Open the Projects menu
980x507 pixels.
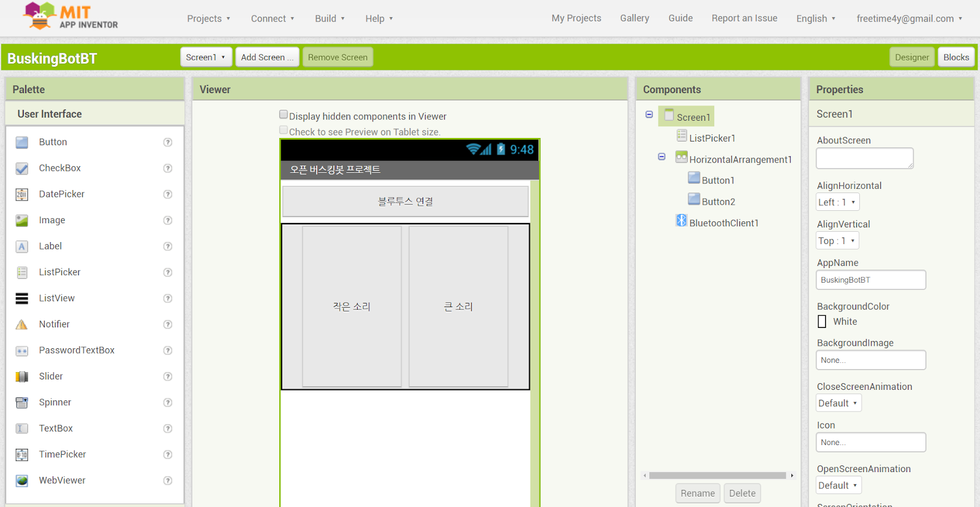(209, 18)
